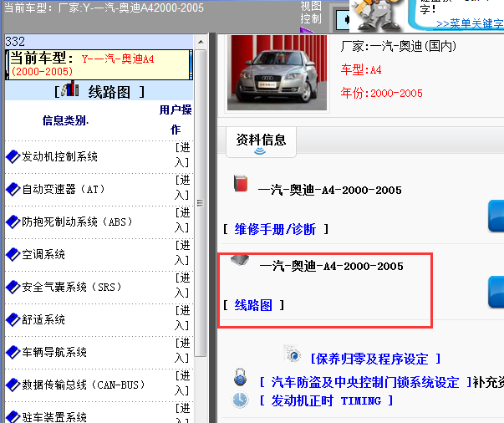Click the clock icon beside 发动机正时 TIMING

240,400
